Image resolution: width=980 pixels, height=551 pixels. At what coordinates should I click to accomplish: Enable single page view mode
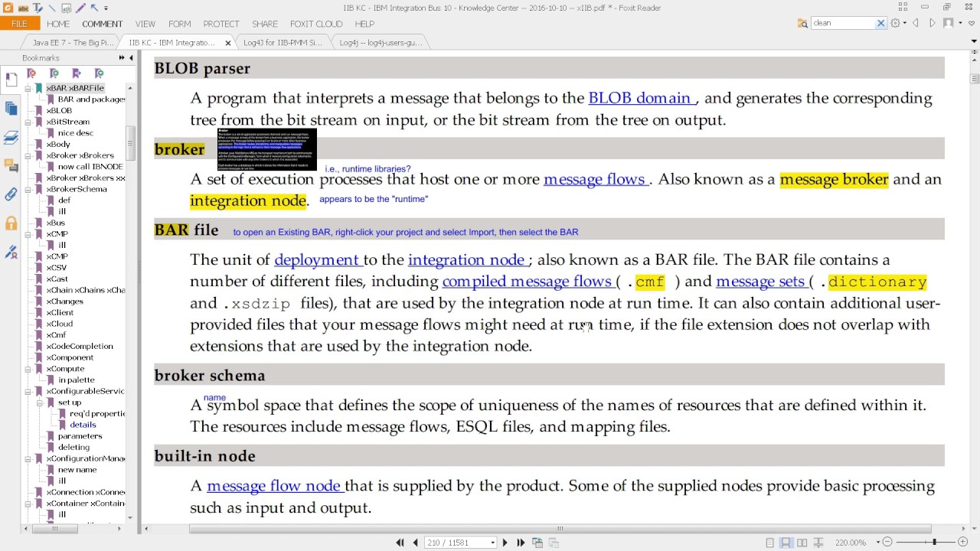[769, 543]
